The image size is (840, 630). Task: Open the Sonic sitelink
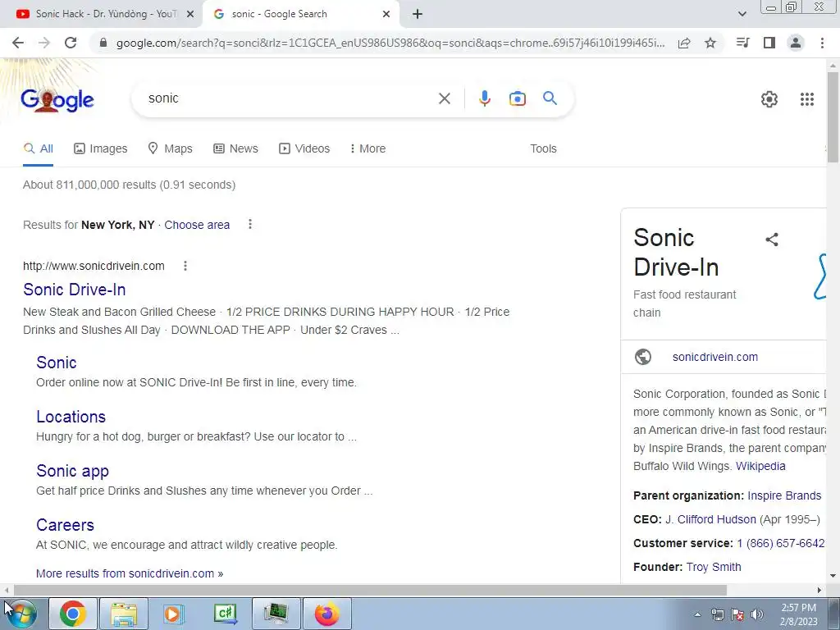[57, 363]
